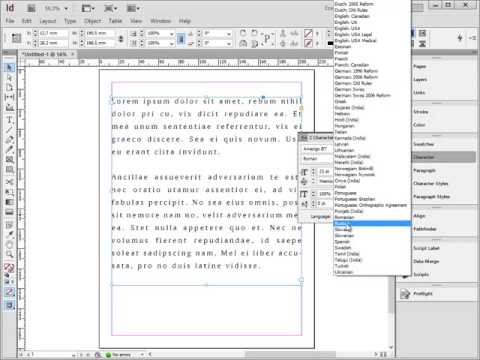
Task: Open the scale X percentage dropdown
Action: (172, 33)
